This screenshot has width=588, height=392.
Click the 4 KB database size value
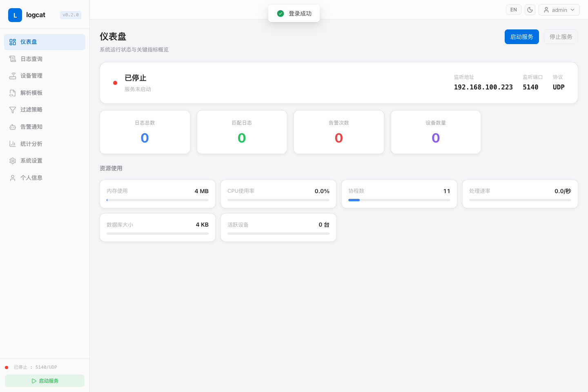click(x=202, y=225)
